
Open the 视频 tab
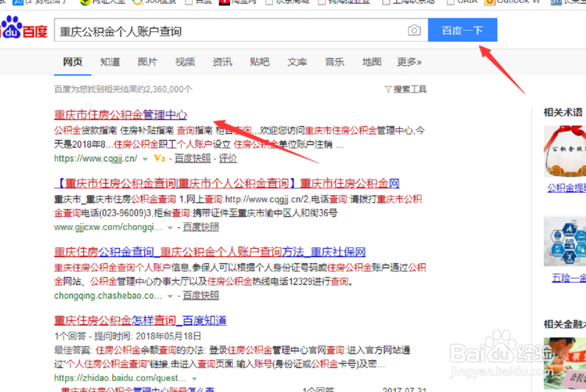tap(185, 62)
